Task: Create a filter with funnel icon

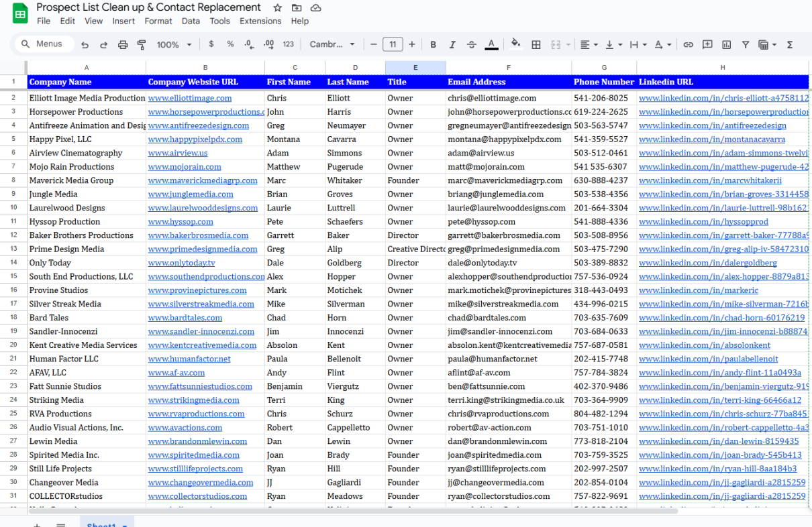Action: [746, 45]
